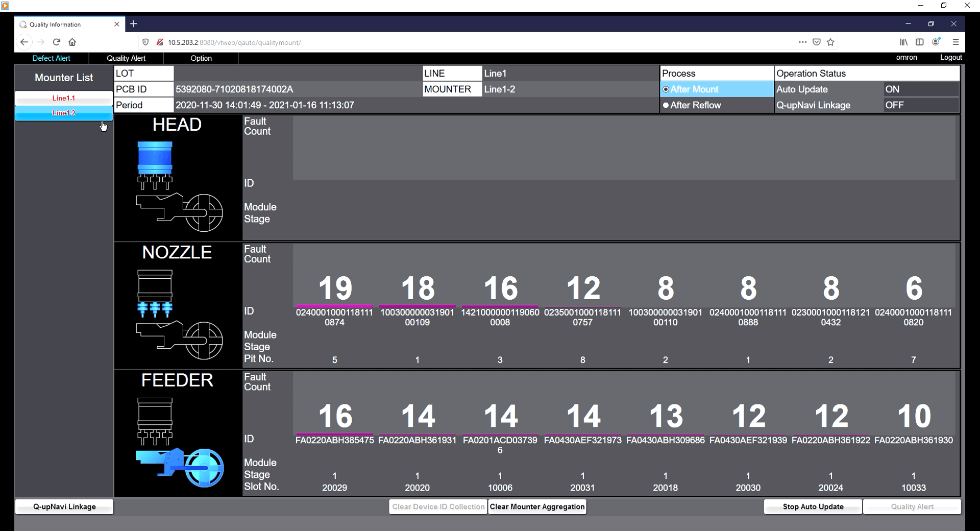
Task: Open the Defect Alert menu
Action: [x=51, y=58]
